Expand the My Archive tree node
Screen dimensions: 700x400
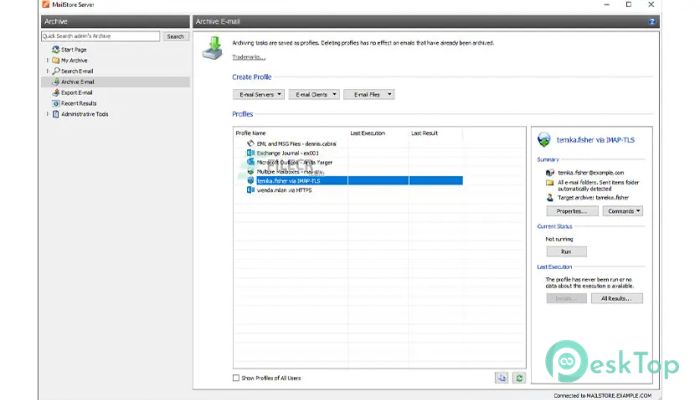pyautogui.click(x=47, y=60)
